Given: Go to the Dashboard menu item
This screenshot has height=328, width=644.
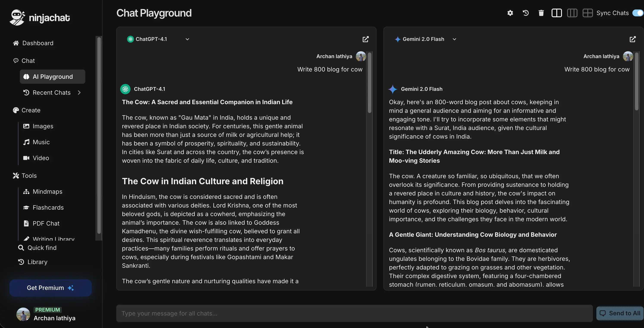Looking at the screenshot, I should click(x=38, y=43).
